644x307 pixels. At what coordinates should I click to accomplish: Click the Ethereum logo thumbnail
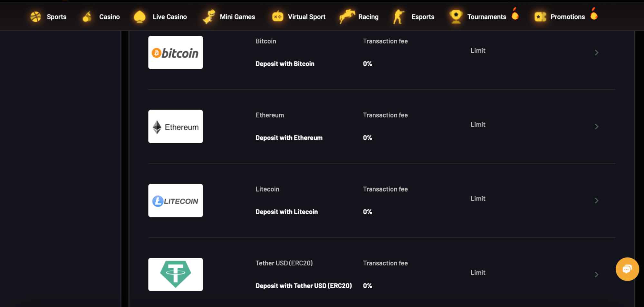tap(176, 127)
